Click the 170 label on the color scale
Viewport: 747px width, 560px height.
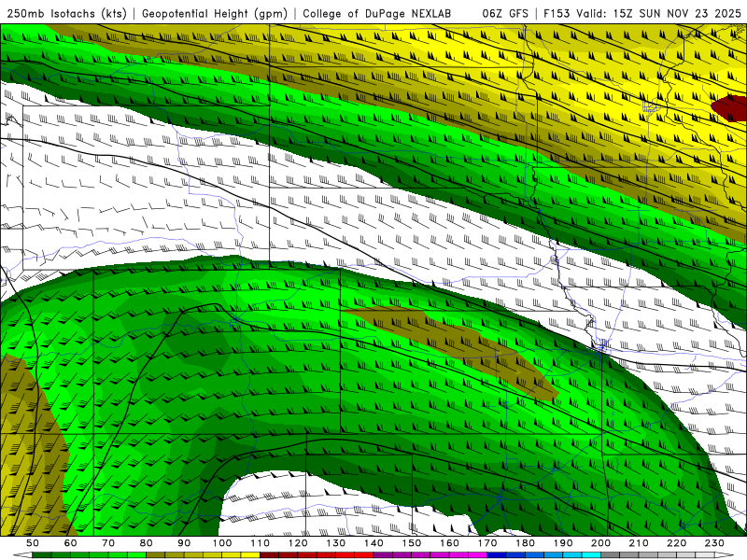point(487,543)
